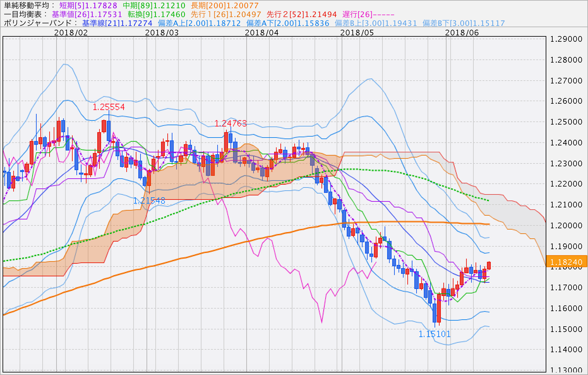588x375 pixels.
Task: Click the 1.21000 price axis label
Action: click(566, 205)
